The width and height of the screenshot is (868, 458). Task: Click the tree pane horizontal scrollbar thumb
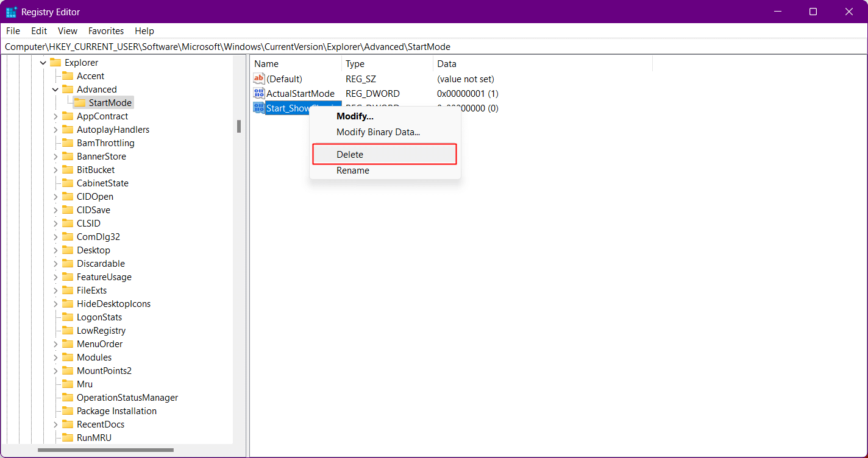coord(105,450)
